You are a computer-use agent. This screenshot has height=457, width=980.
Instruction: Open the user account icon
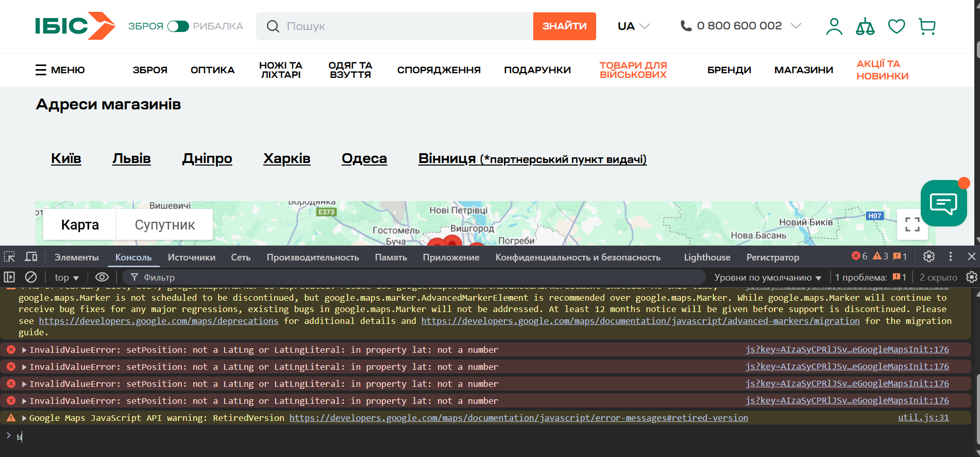coord(834,26)
